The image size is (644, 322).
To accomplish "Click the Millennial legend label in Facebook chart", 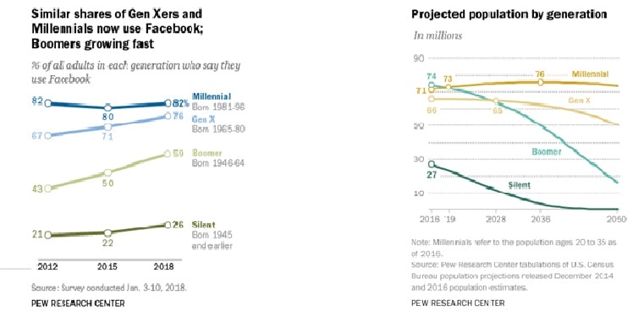I will click(x=212, y=97).
